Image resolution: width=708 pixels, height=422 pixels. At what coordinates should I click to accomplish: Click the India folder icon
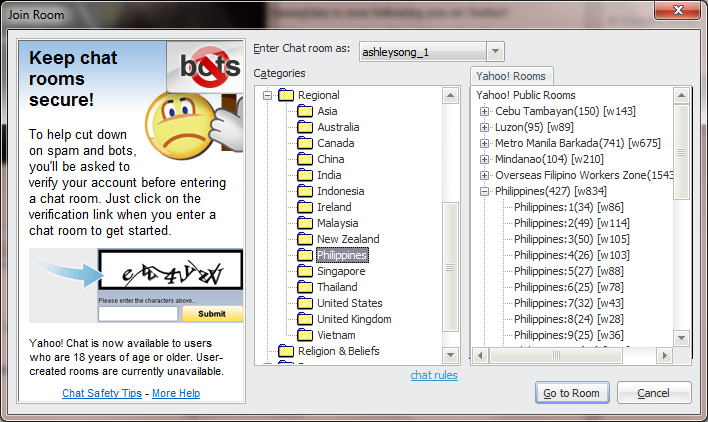[x=305, y=175]
